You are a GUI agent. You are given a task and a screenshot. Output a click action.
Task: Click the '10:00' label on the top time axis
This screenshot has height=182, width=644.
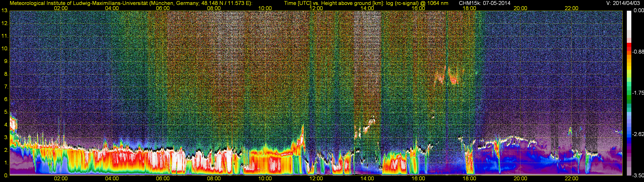pyautogui.click(x=265, y=8)
